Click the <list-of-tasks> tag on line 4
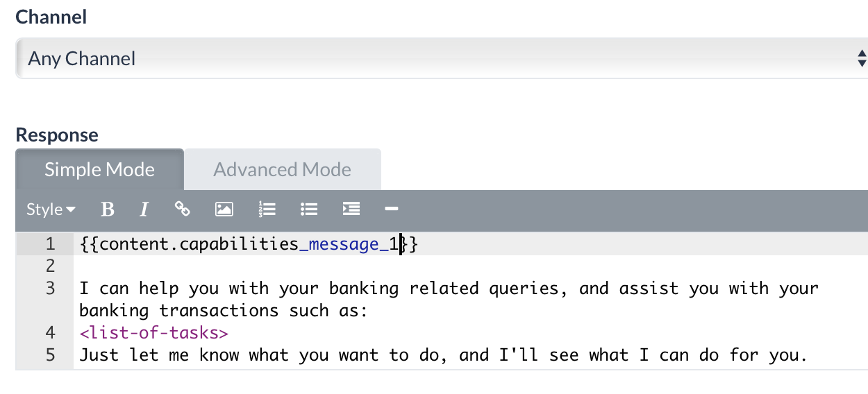 153,333
